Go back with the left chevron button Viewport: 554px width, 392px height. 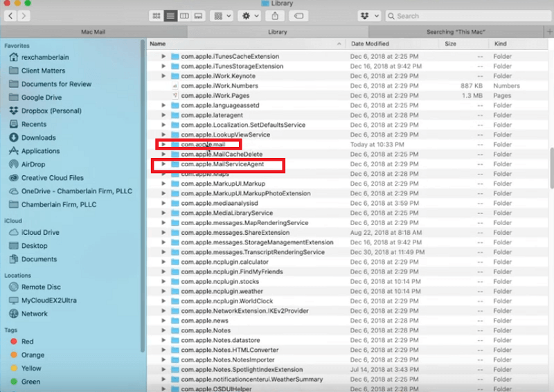(x=10, y=15)
